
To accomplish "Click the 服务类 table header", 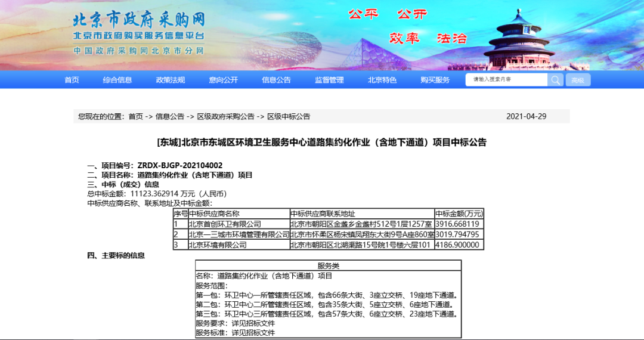I will 328,266.
